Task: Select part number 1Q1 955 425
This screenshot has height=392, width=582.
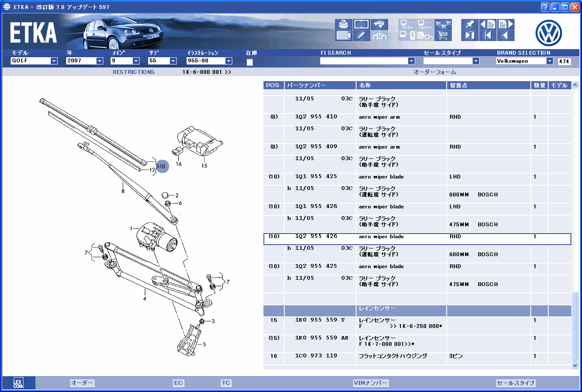Action: [x=316, y=176]
